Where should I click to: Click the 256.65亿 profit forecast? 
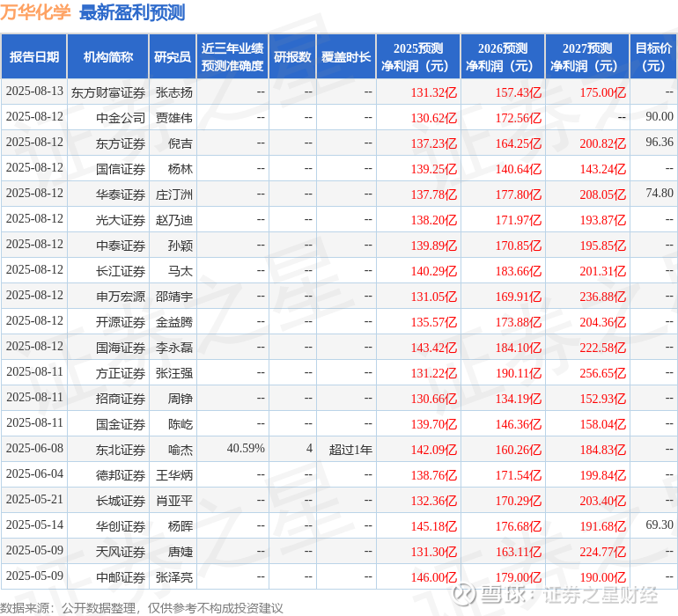[603, 373]
